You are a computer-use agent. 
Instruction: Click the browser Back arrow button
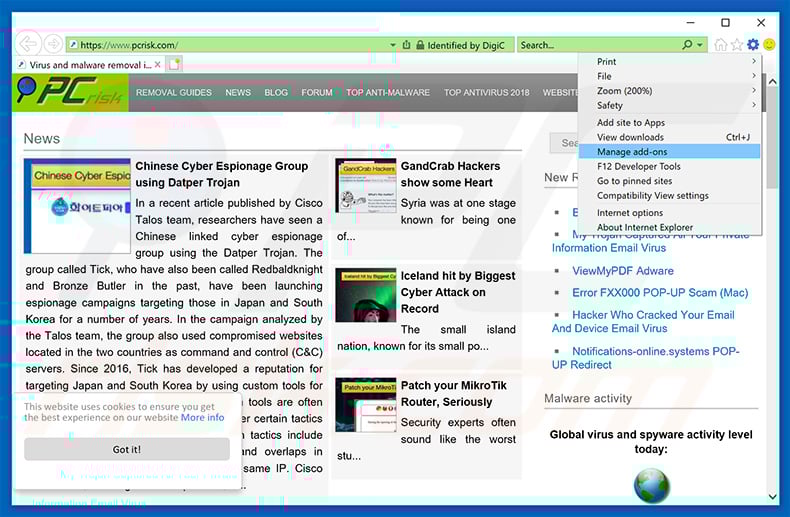[x=27, y=44]
